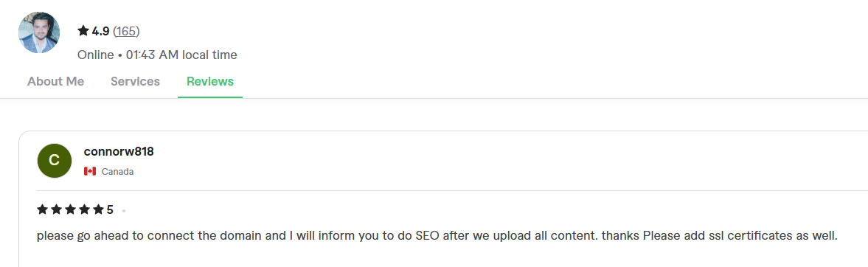Open the 165 reviews count link
Image resolution: width=868 pixels, height=267 pixels.
[x=126, y=32]
